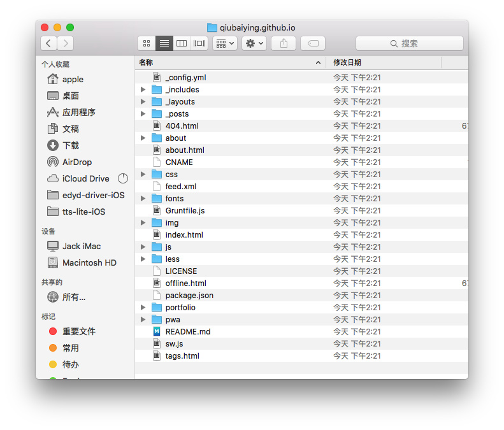This screenshot has height=430, width=504.
Task: Click the _posts folder icon
Action: [x=157, y=114]
